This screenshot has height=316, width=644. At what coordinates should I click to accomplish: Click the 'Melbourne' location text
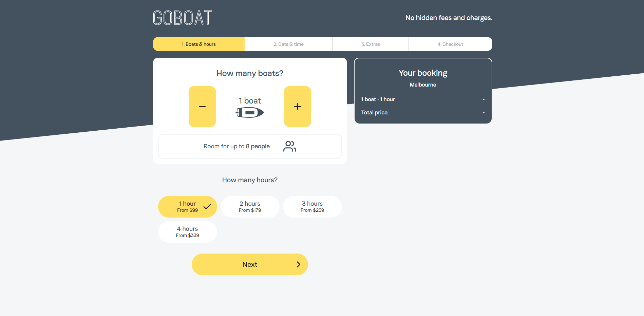pyautogui.click(x=423, y=85)
